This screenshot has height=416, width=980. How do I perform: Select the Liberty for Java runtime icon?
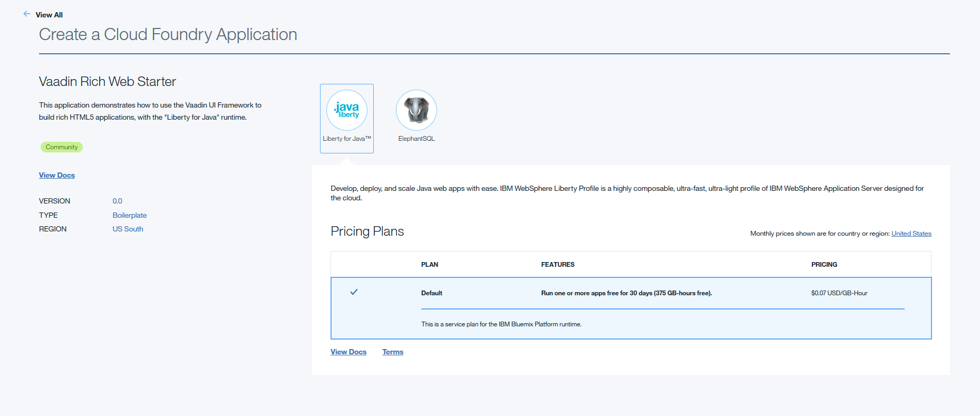pyautogui.click(x=347, y=110)
